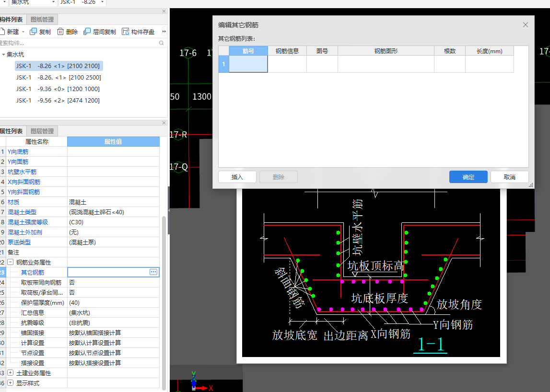The image size is (550, 392).
Task: Click the 属性值 column header
Action: coord(113,142)
